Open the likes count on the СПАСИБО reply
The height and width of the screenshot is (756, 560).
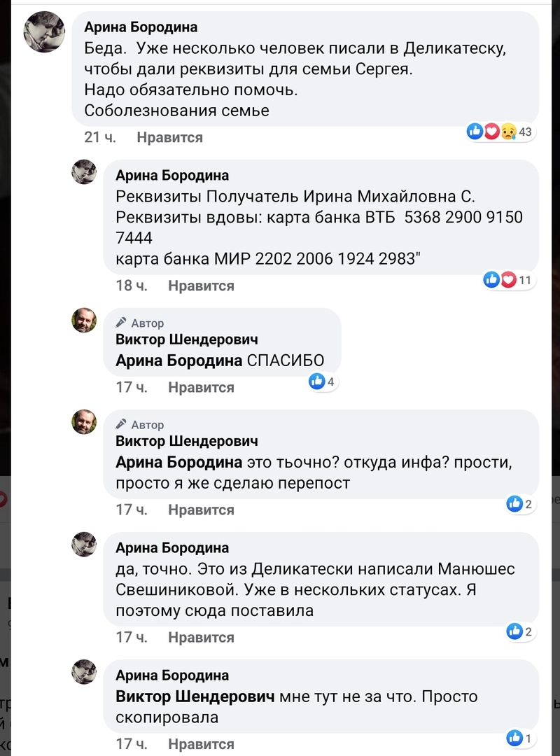pyautogui.click(x=323, y=381)
